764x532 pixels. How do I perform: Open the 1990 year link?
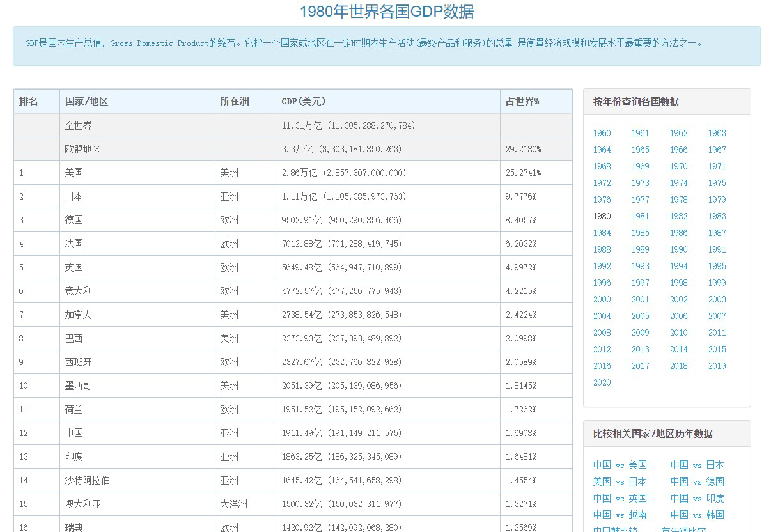(678, 249)
